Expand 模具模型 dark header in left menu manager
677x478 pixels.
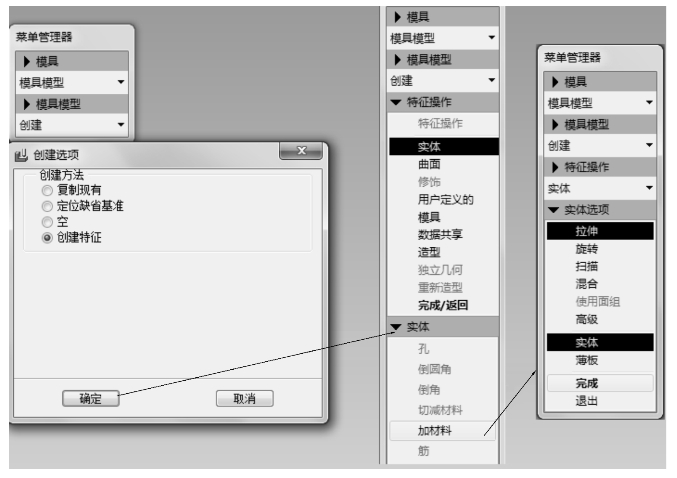click(72, 104)
